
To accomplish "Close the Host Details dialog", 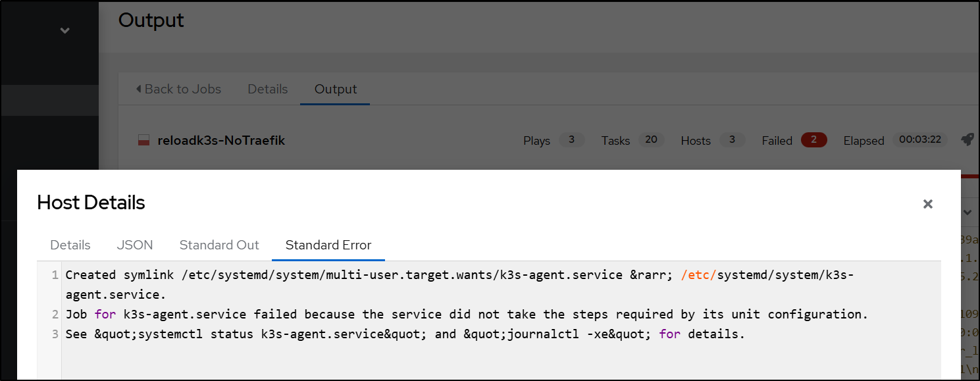I will [x=927, y=204].
